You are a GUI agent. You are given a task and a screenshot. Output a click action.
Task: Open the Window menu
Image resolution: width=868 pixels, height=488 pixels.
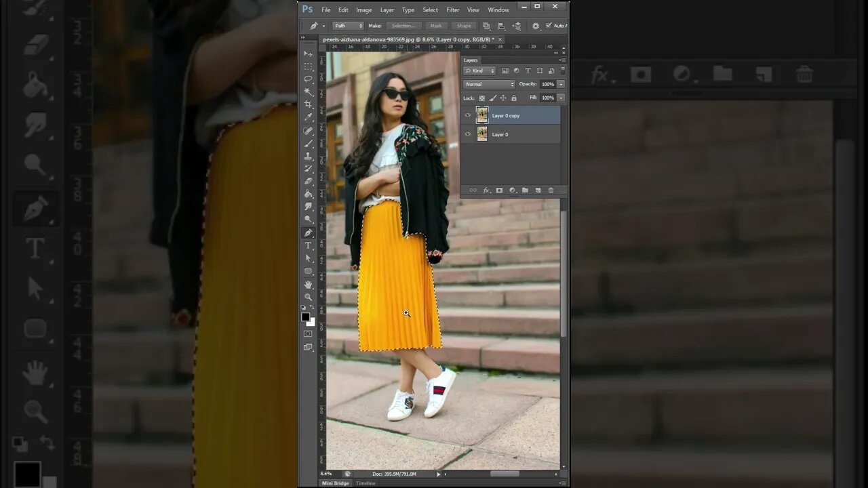(498, 9)
